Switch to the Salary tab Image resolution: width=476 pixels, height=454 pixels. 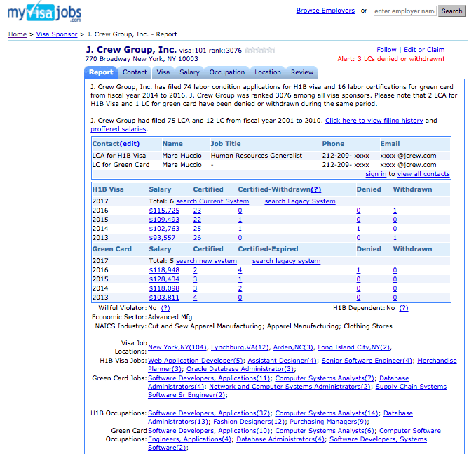click(189, 72)
